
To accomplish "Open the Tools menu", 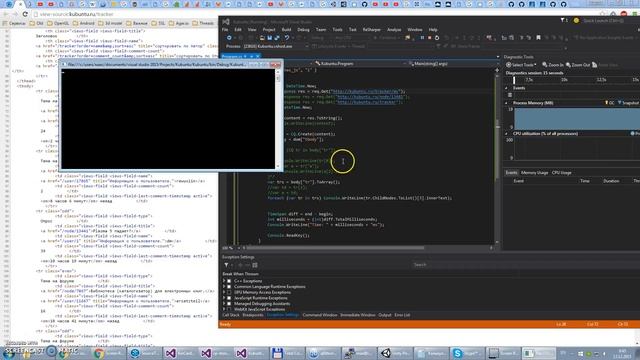I will pos(337,30).
